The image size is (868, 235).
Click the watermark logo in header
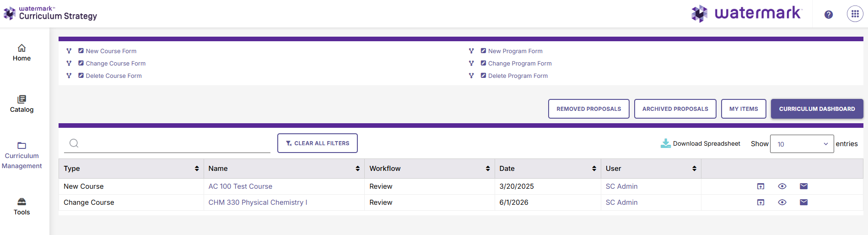tap(746, 13)
